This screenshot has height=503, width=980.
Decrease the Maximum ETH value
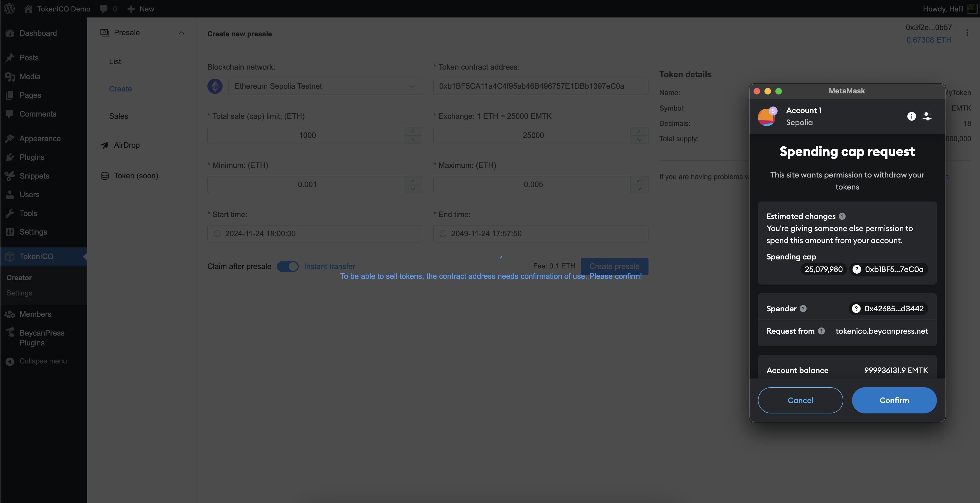[639, 189]
